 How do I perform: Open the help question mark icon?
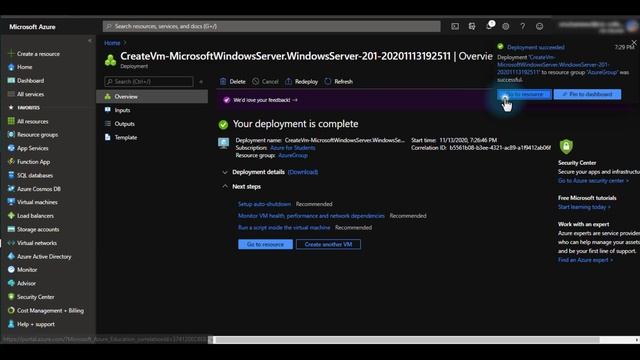pos(522,27)
